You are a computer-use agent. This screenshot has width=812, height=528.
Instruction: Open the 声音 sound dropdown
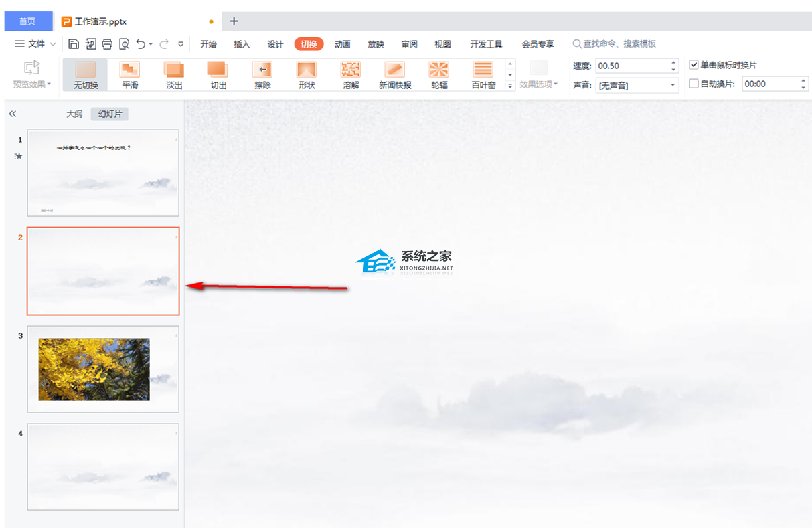[x=673, y=85]
